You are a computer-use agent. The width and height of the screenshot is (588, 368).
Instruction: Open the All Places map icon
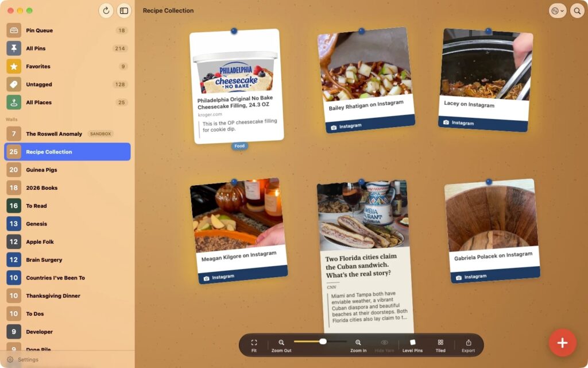coord(14,102)
